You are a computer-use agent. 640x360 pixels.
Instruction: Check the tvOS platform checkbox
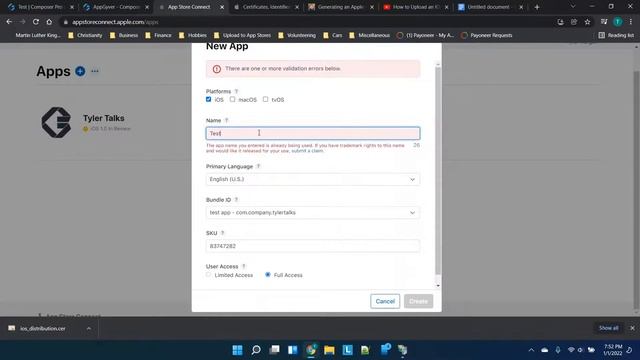click(x=265, y=99)
